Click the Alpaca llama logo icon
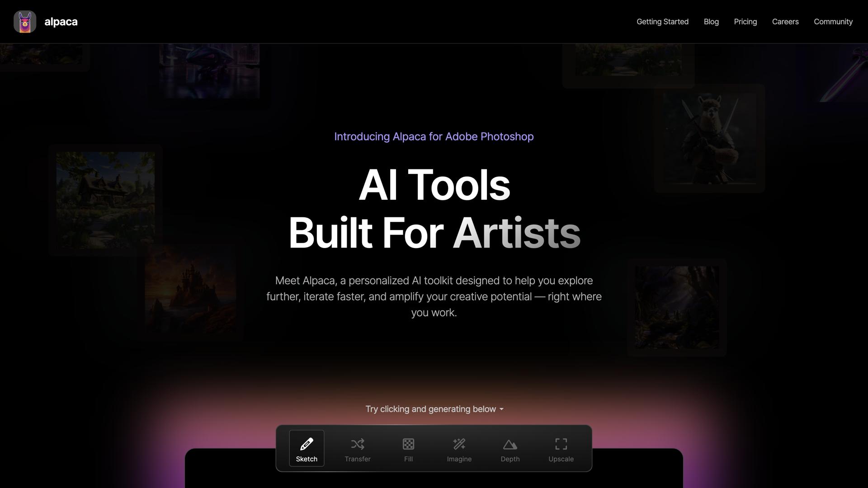 click(25, 22)
